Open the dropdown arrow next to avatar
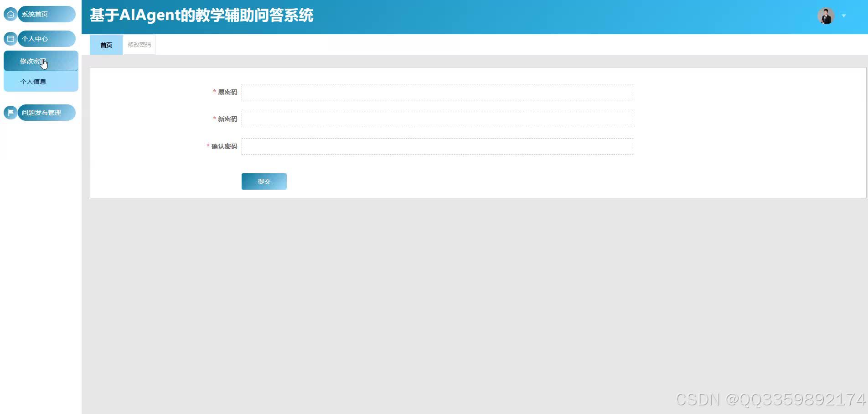The height and width of the screenshot is (414, 868). (x=844, y=16)
